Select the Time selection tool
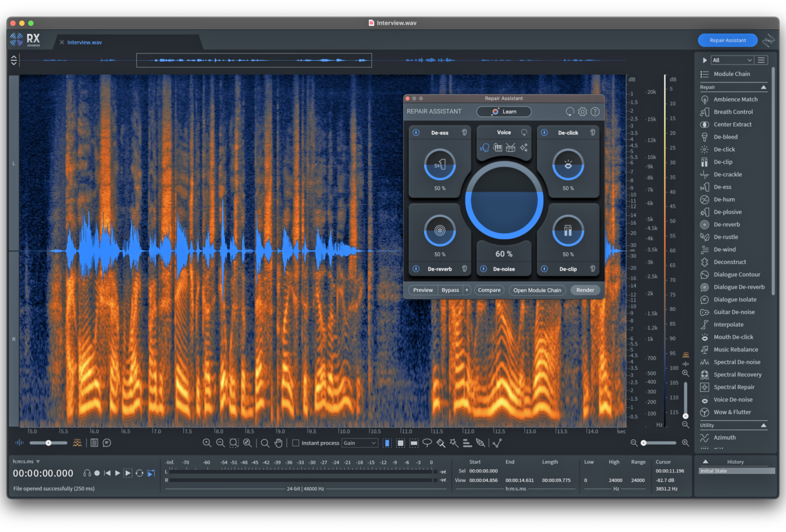Screen dimensions: 786x532 387,443
